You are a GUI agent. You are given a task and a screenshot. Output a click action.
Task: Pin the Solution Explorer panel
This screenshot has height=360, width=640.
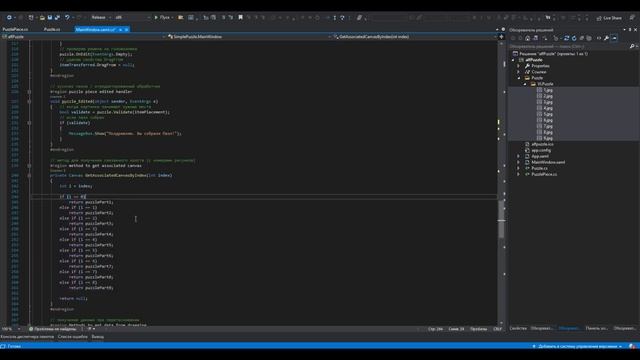630,30
